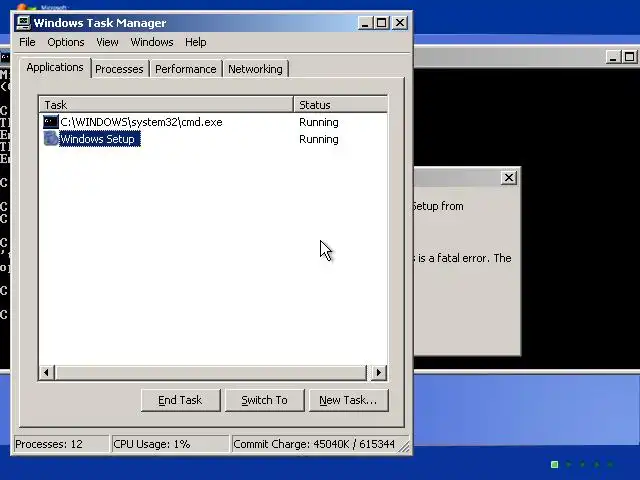Switch to the Applications tab

tap(55, 67)
